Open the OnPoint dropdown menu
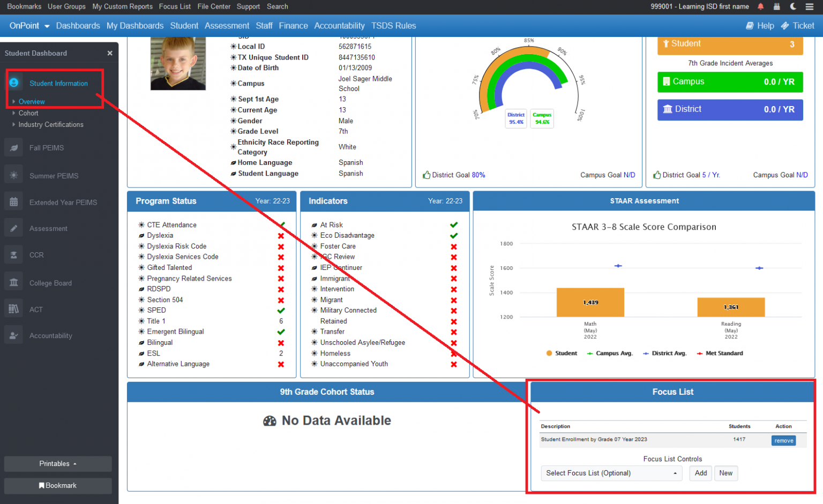823x504 pixels. (x=29, y=25)
